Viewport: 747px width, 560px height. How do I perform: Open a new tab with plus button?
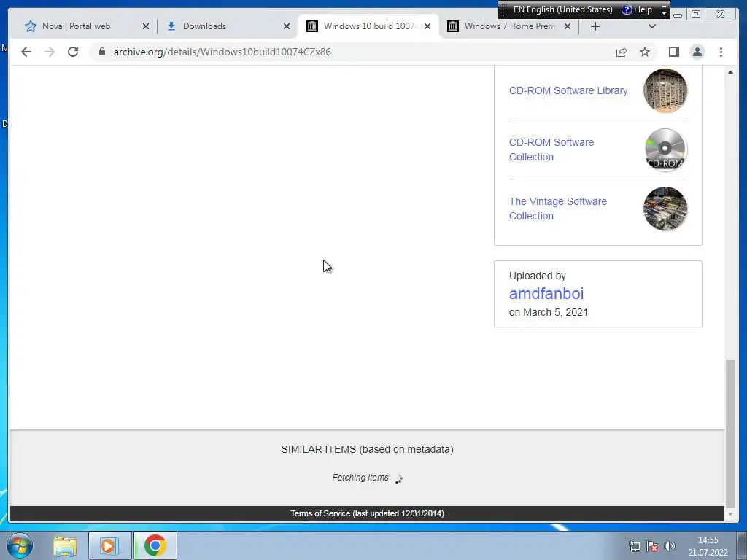tap(595, 26)
